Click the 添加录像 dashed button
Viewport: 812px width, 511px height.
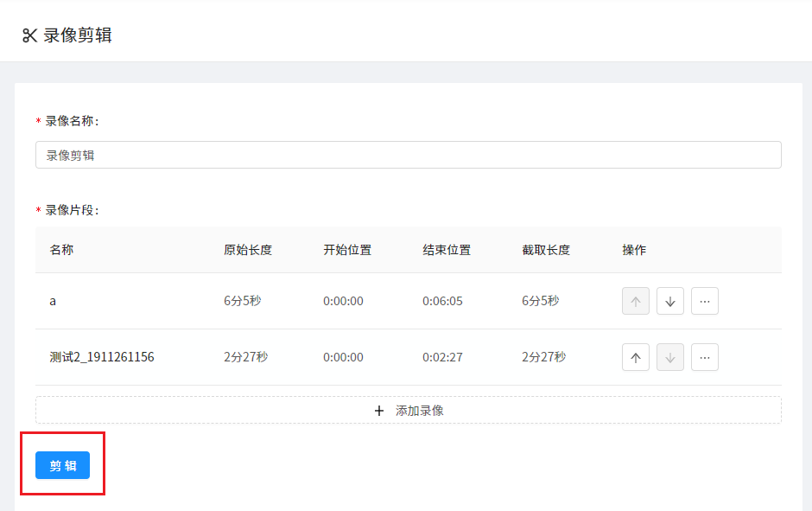tap(408, 411)
